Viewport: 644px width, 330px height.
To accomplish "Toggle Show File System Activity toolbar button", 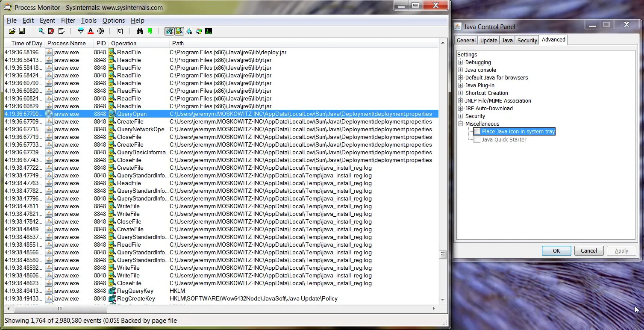I will click(x=179, y=31).
